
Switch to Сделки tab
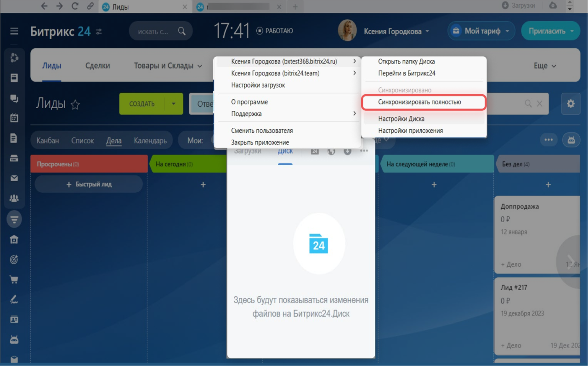(x=97, y=66)
